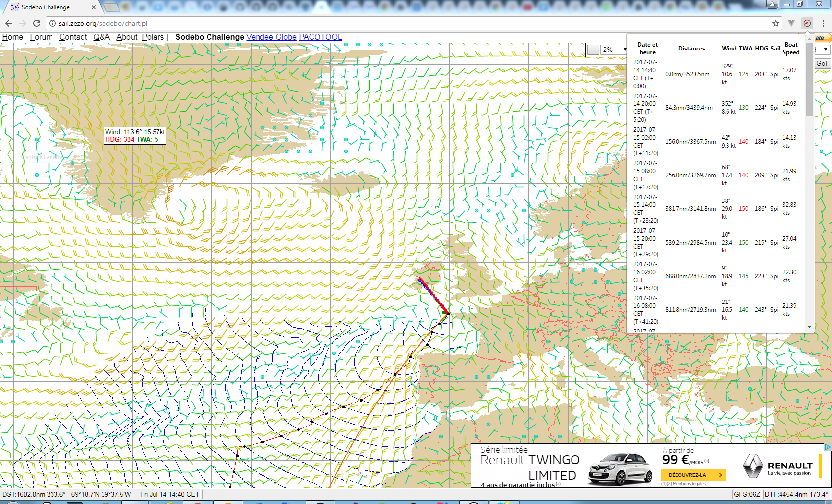
Task: Click the Mentions légales ad link
Action: (x=683, y=484)
